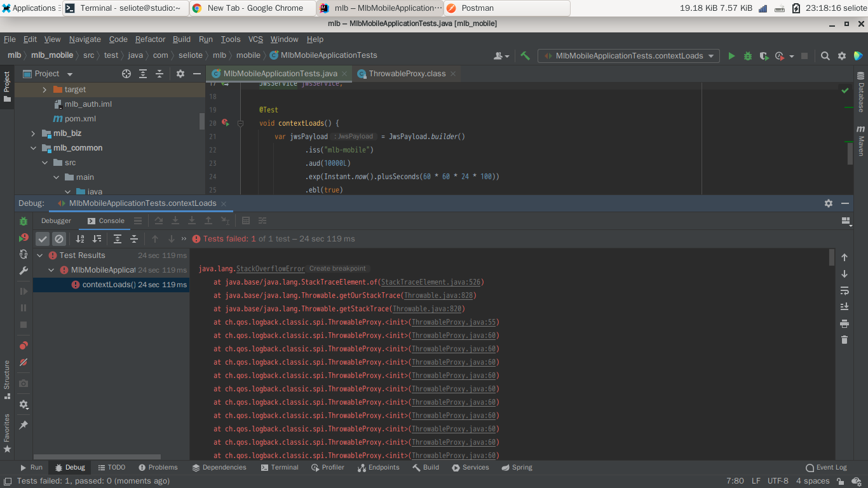The width and height of the screenshot is (868, 488).
Task: Switch to the Debugger tab
Action: [57, 221]
